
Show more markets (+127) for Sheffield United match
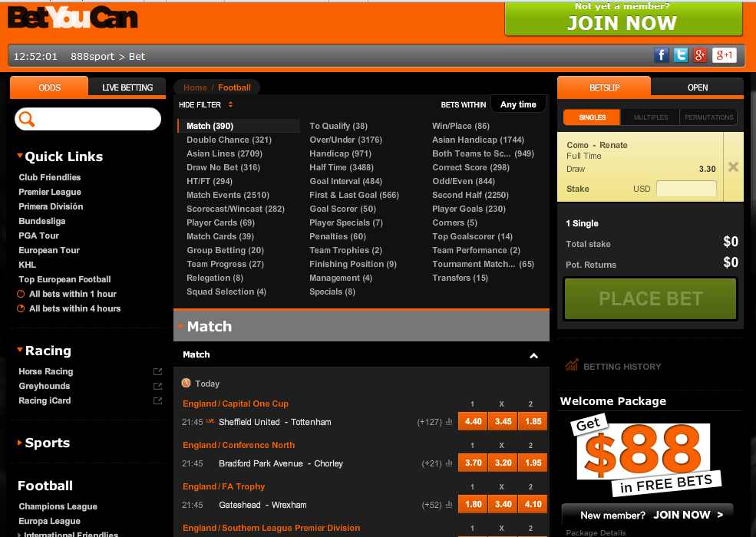click(x=429, y=422)
